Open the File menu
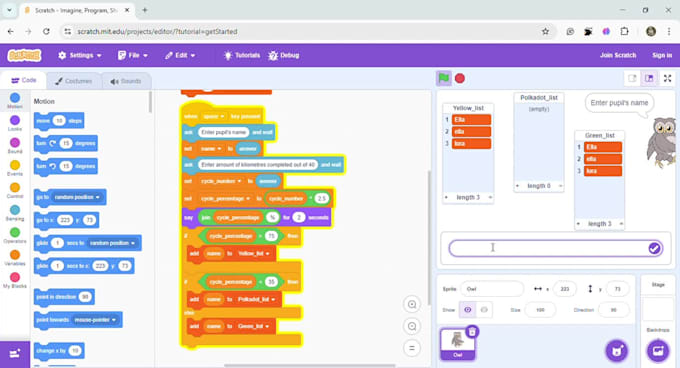 coord(133,55)
